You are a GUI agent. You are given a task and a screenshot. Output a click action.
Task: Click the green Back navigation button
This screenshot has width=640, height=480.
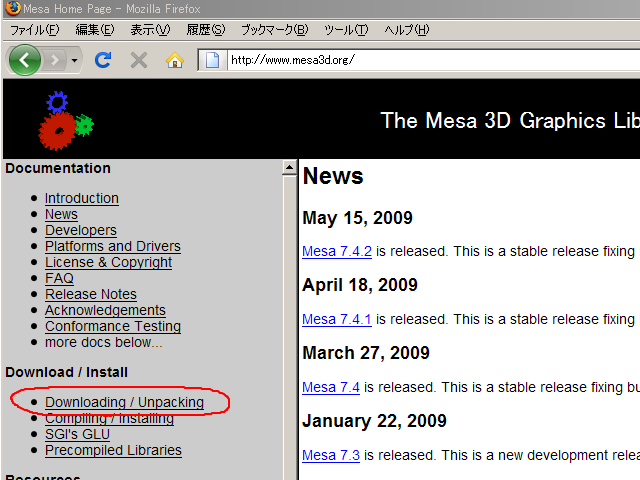coord(24,60)
